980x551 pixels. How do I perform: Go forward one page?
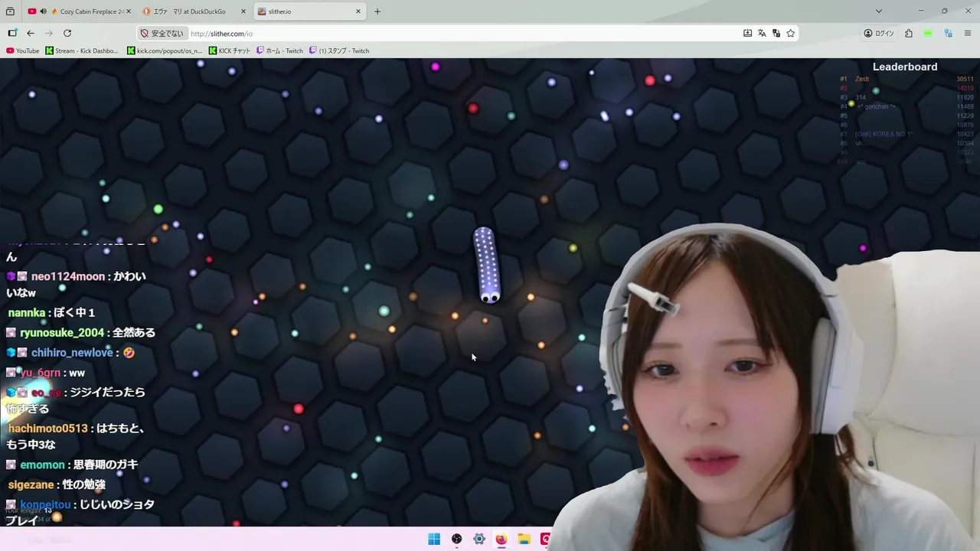(x=49, y=33)
